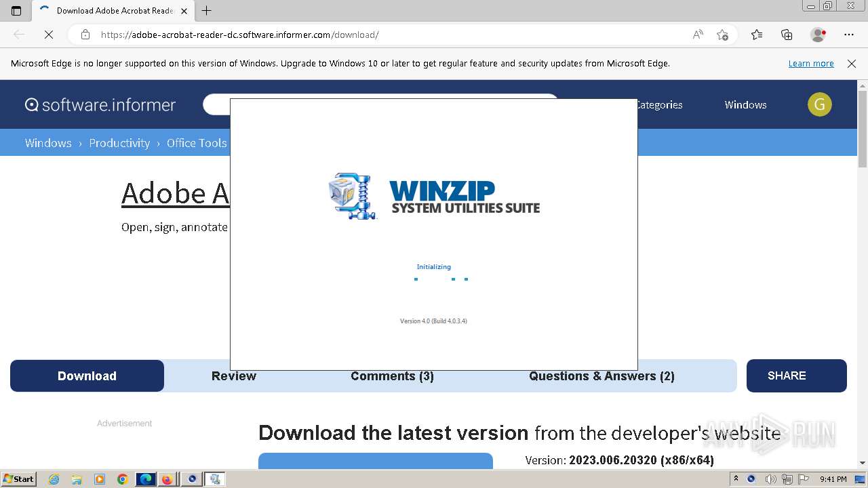Open Edge Settings and more menu

[x=849, y=35]
